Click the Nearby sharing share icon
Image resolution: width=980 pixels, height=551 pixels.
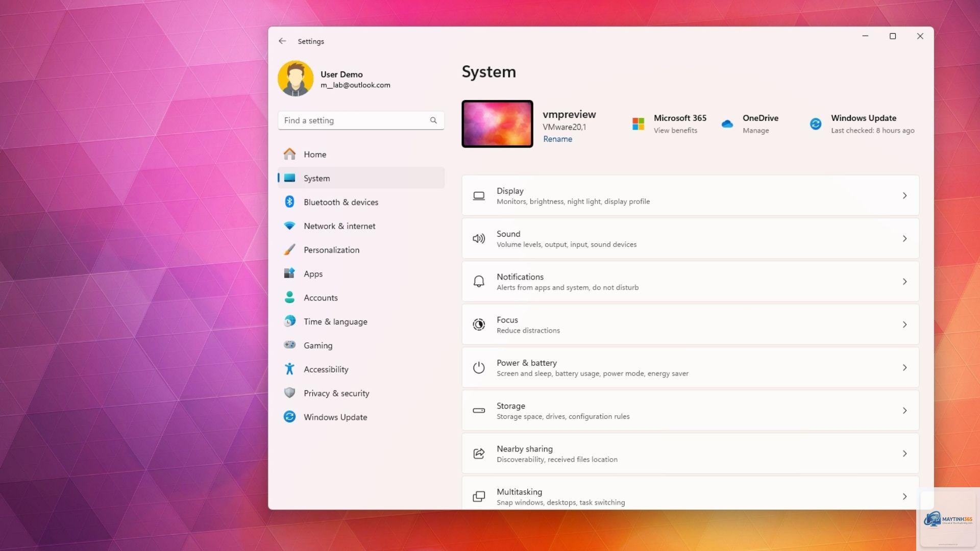point(479,454)
